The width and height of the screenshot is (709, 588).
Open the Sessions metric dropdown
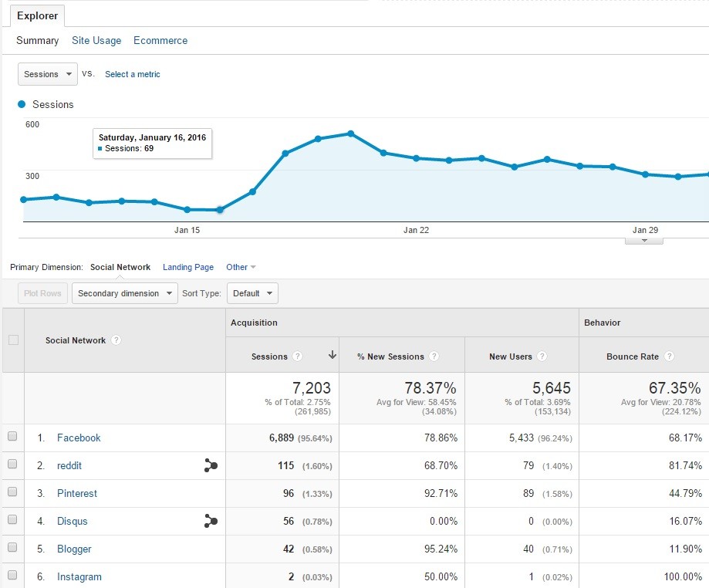[x=48, y=74]
